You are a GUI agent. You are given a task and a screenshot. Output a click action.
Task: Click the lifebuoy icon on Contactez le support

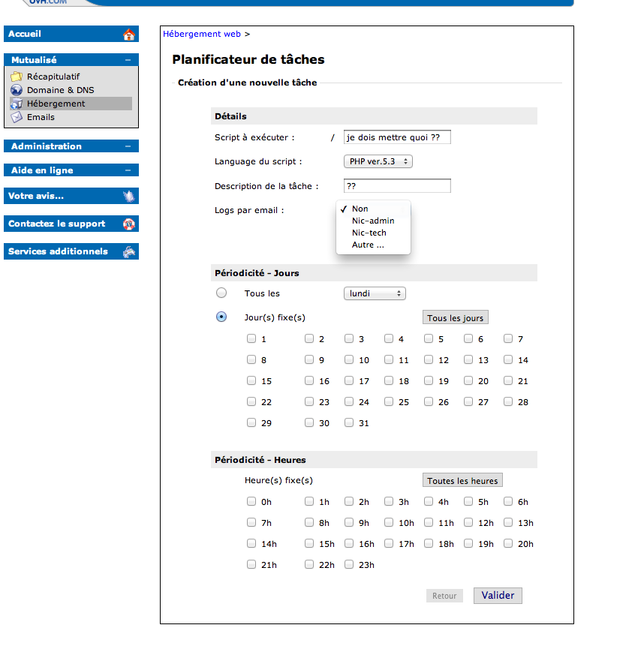pyautogui.click(x=128, y=224)
